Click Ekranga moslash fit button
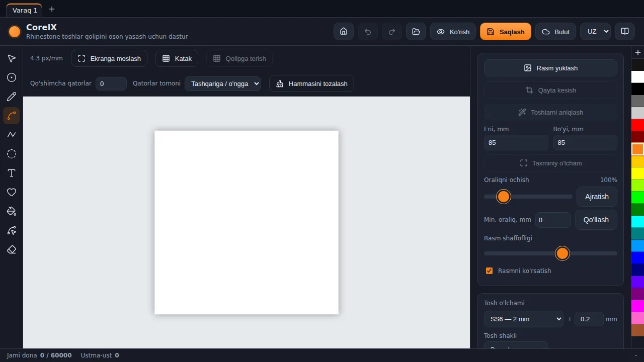 (x=109, y=58)
